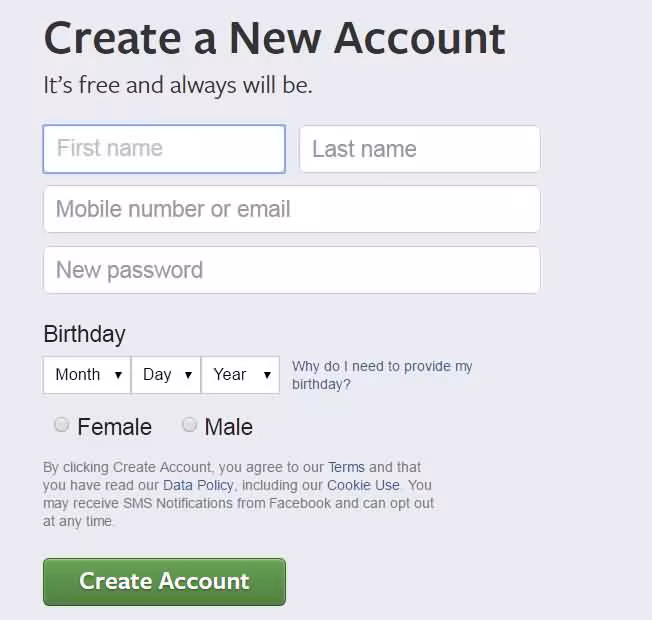Screen dimensions: 652x620
Task: Open the Cookie Use link
Action: [363, 485]
